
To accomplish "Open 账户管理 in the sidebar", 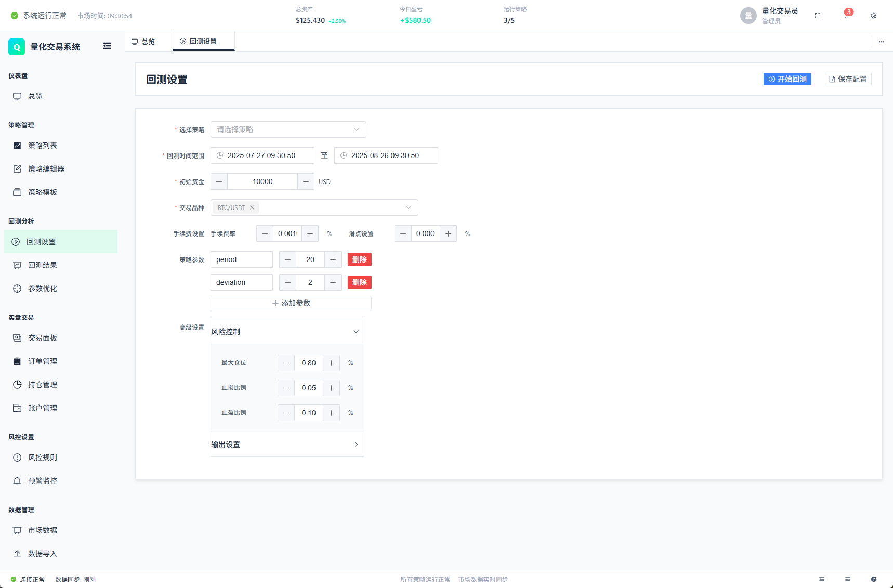I will 61,408.
